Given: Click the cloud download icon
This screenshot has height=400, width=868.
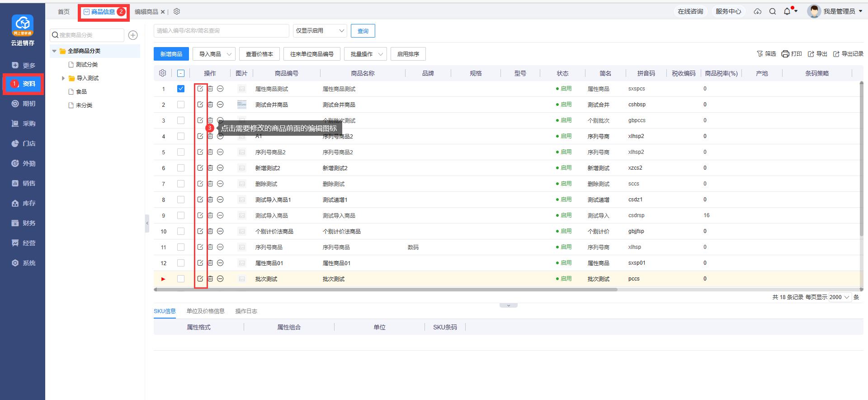Looking at the screenshot, I should click(758, 11).
